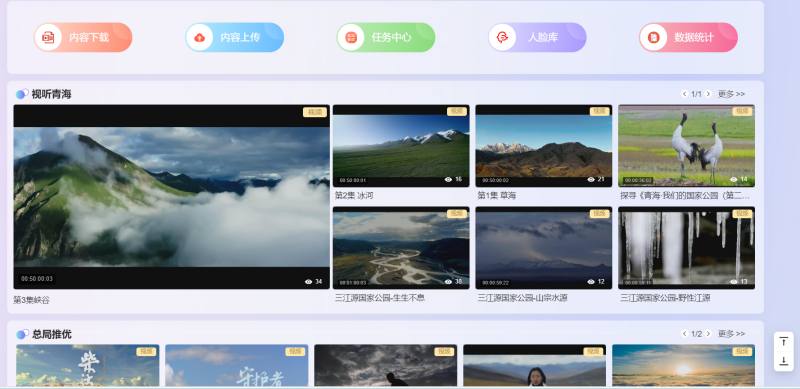Viewport: 800px width, 389px height.
Task: Open the 数据统计 data statistics button
Action: click(688, 37)
